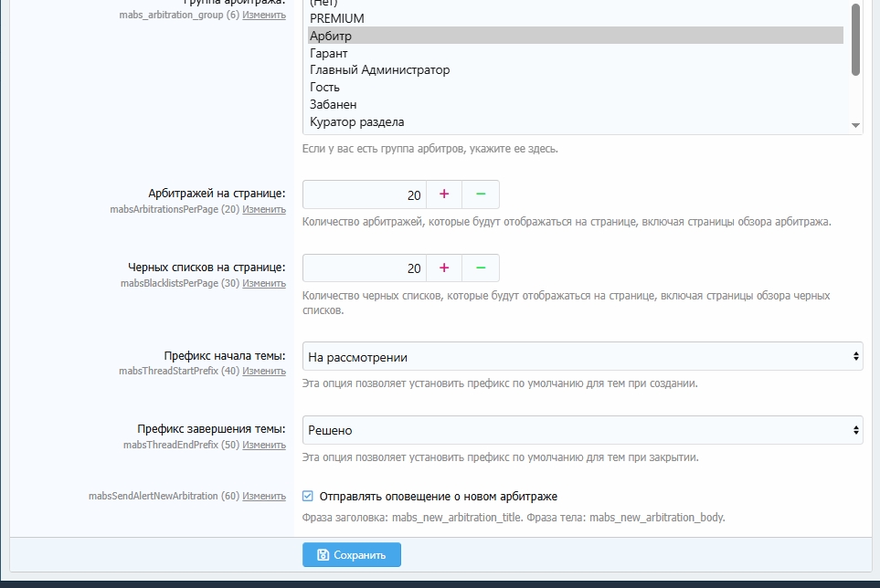Toggle new arbitration alert checkbox
The height and width of the screenshot is (588, 880).
tap(308, 497)
